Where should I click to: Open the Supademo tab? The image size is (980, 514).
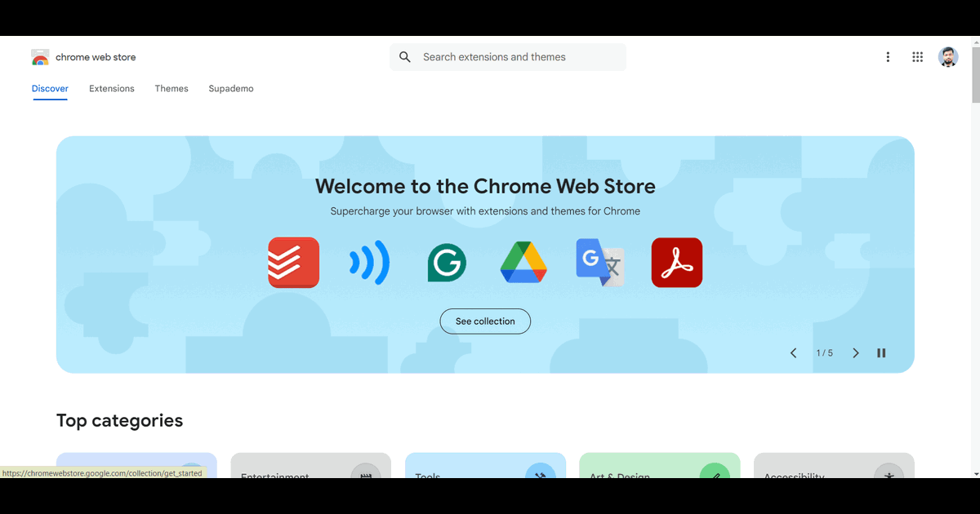point(231,89)
